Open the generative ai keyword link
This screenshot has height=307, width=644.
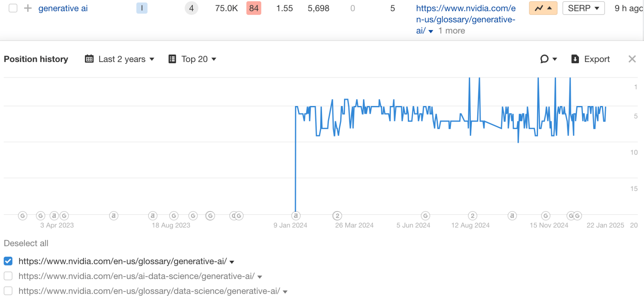63,8
